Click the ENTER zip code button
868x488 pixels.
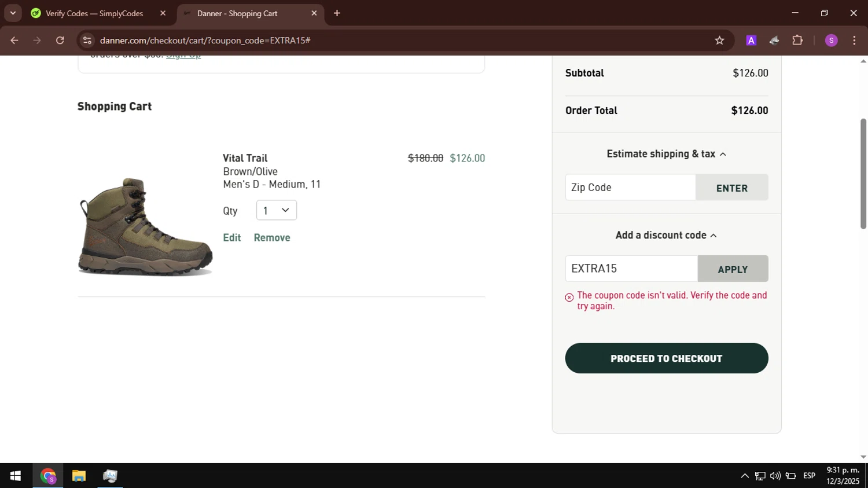732,188
